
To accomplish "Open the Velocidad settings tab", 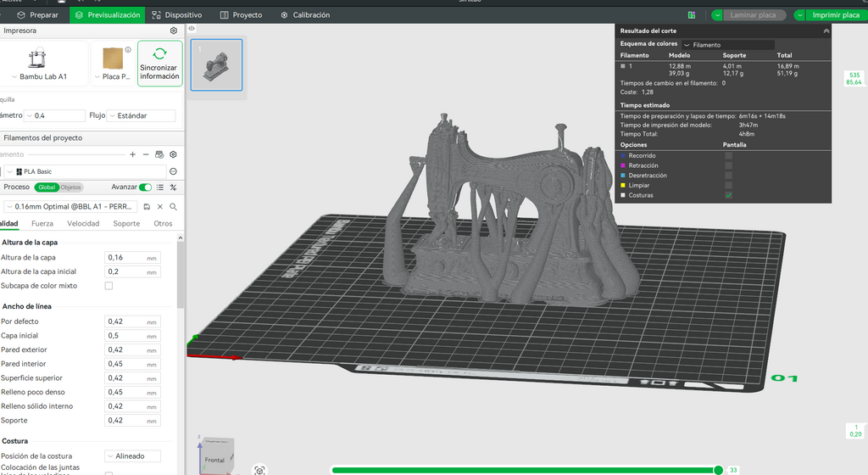I will point(83,224).
